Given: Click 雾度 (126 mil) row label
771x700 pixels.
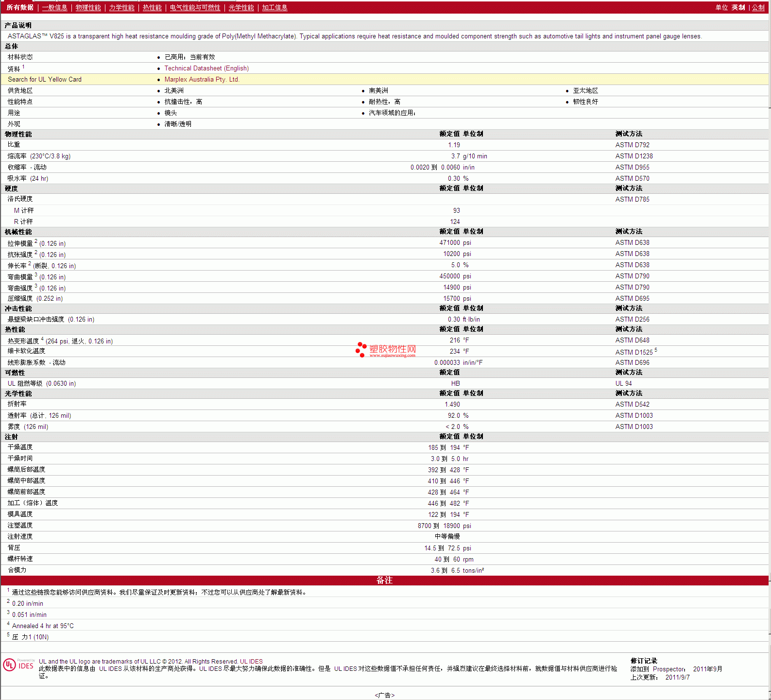Looking at the screenshot, I should tap(28, 427).
